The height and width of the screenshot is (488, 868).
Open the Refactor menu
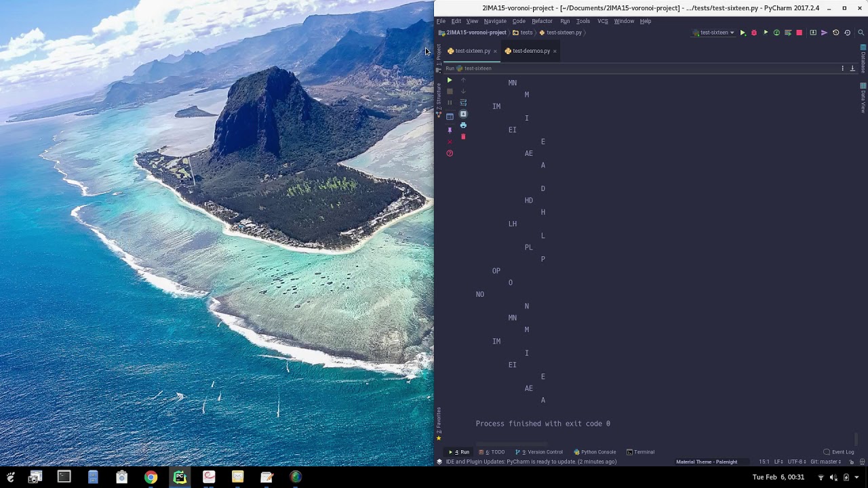coord(542,21)
